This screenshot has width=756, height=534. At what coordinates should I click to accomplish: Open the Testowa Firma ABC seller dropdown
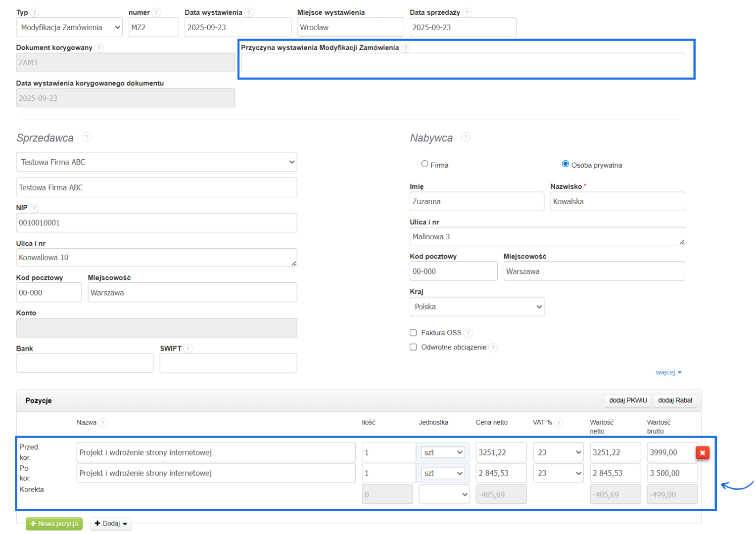[x=156, y=162]
